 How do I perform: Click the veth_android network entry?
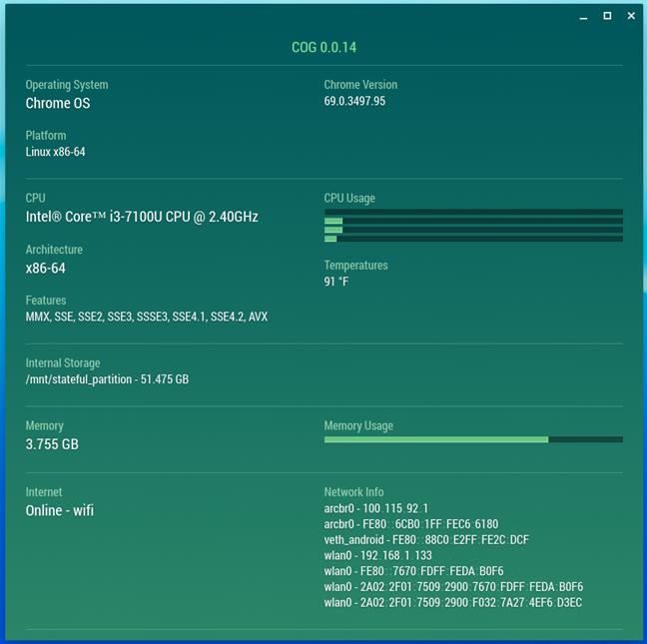[x=426, y=539]
